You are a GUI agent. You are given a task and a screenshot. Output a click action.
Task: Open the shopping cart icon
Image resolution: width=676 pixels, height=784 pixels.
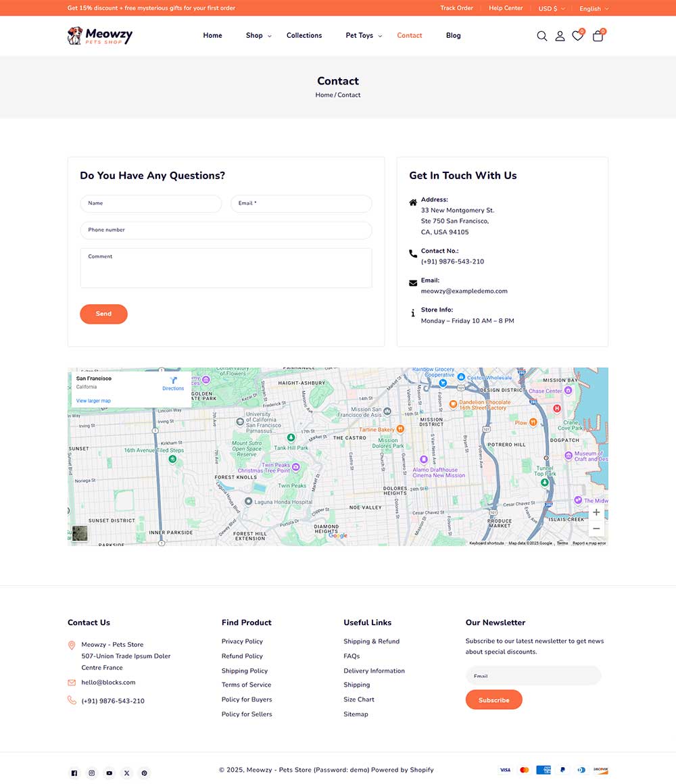tap(598, 36)
